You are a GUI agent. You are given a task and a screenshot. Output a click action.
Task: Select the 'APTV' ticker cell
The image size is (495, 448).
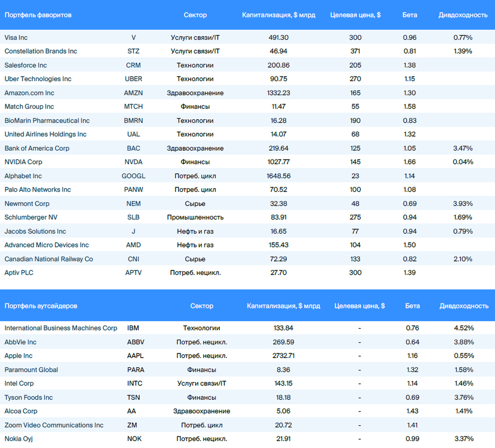pos(133,273)
